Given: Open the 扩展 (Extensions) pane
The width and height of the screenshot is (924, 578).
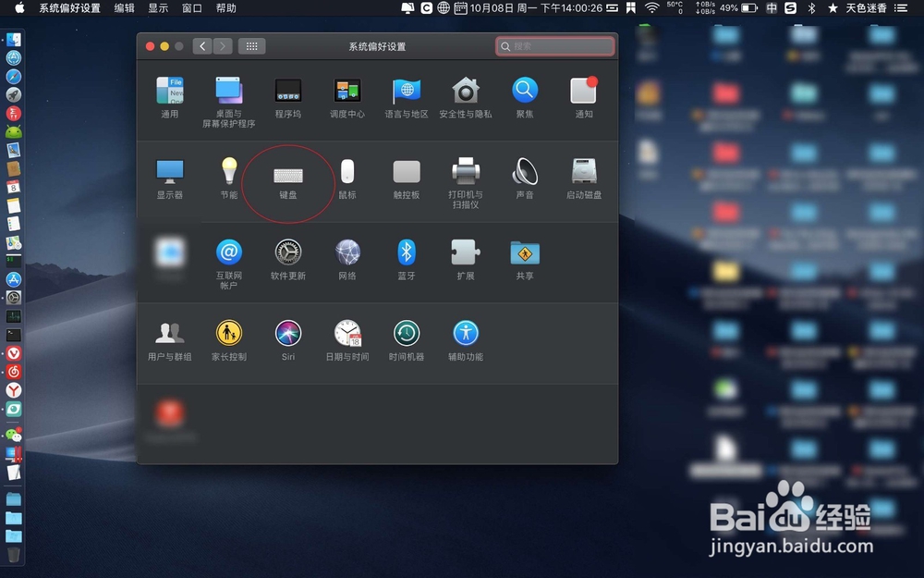Looking at the screenshot, I should point(466,259).
